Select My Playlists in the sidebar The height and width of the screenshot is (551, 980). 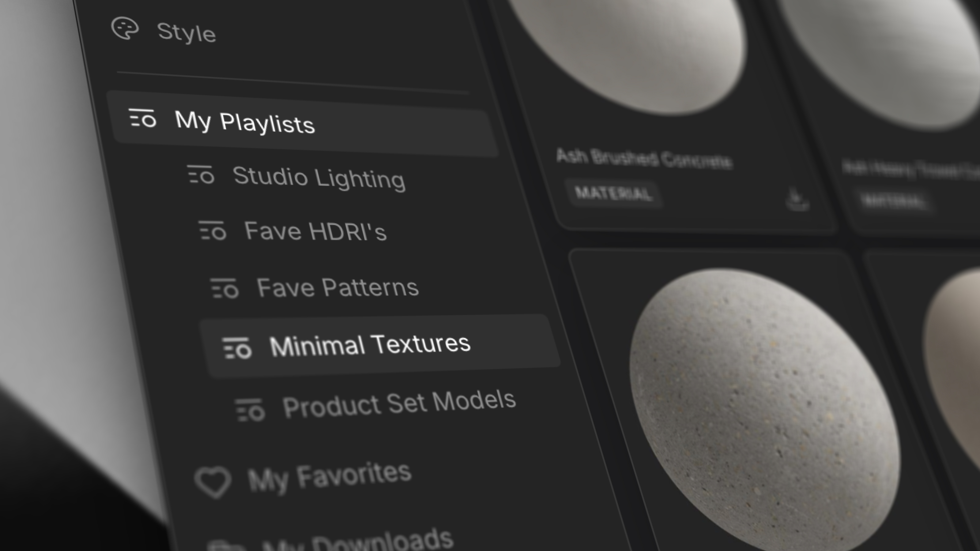coord(303,123)
